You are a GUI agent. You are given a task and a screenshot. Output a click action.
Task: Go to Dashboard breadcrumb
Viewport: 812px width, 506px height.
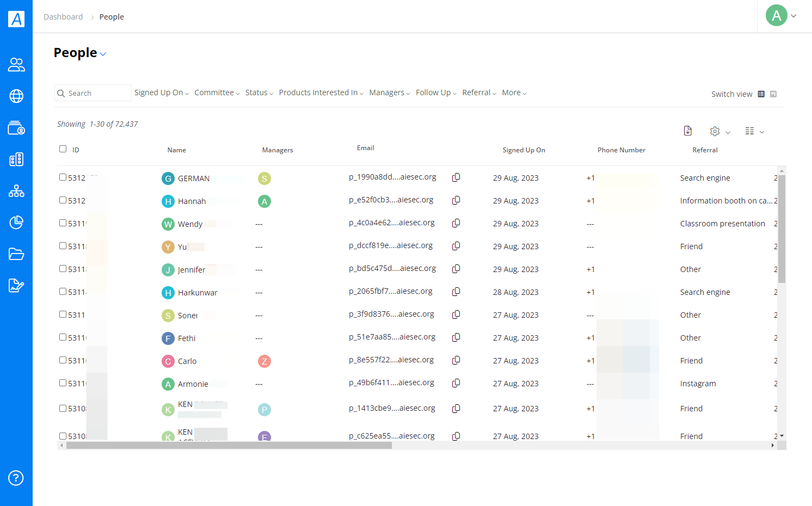coord(63,17)
